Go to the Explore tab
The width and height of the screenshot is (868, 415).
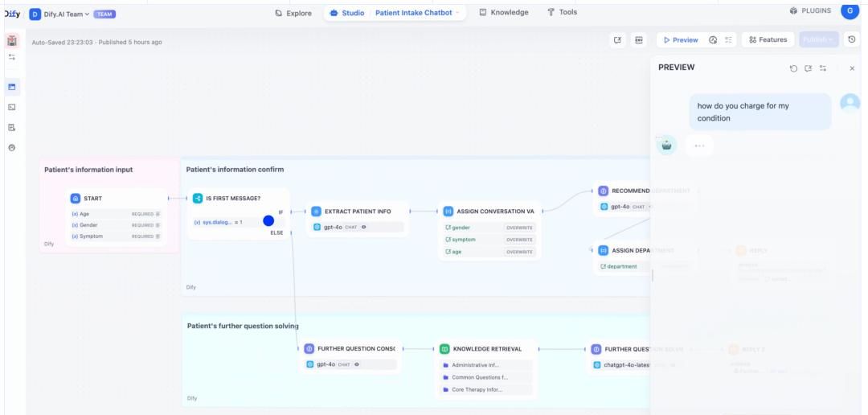pyautogui.click(x=293, y=12)
